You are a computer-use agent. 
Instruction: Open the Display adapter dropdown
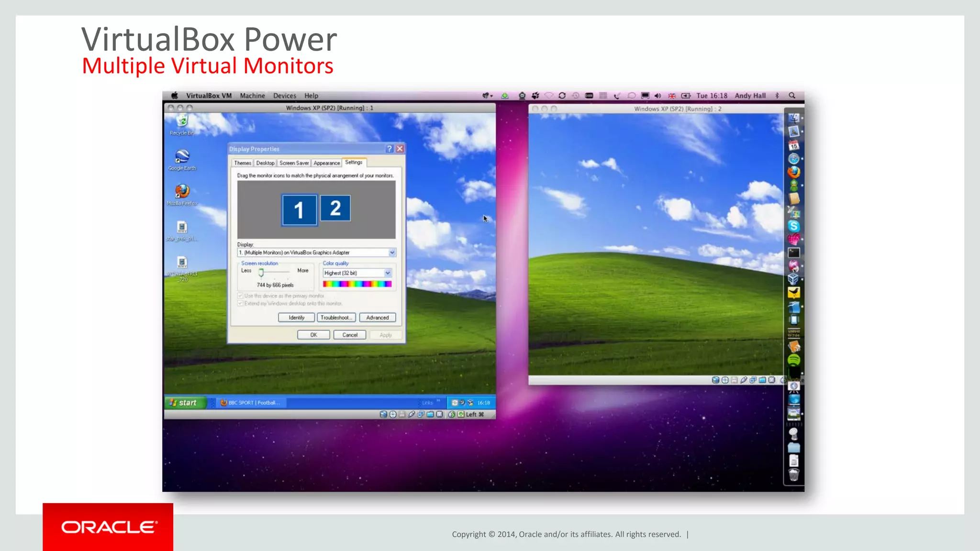[x=392, y=253]
